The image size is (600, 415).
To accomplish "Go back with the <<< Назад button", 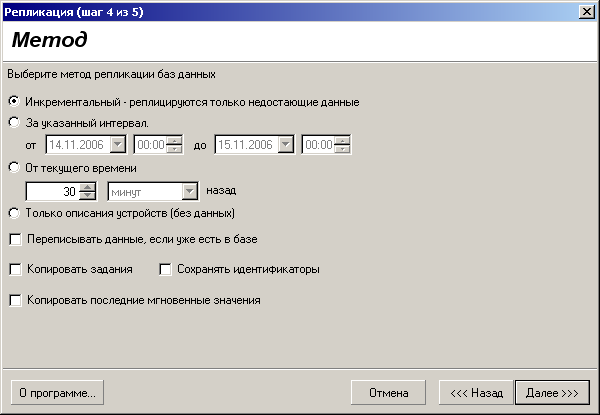I will click(476, 392).
